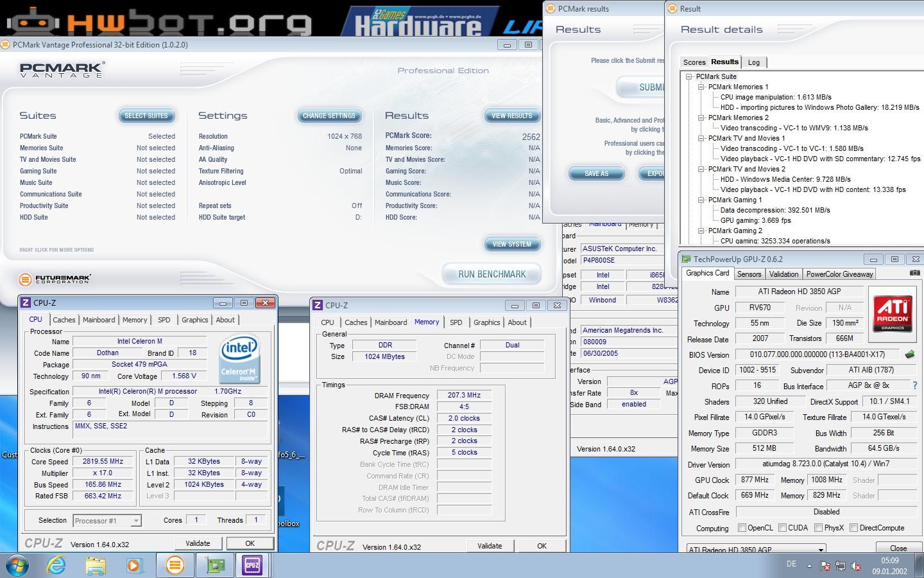Collapse PCMark Gaming 1 node

point(701,200)
